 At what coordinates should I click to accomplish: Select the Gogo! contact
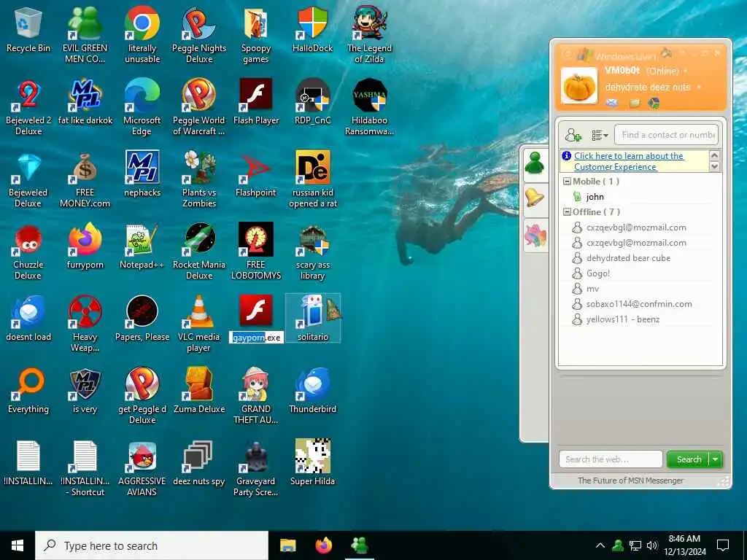click(597, 273)
